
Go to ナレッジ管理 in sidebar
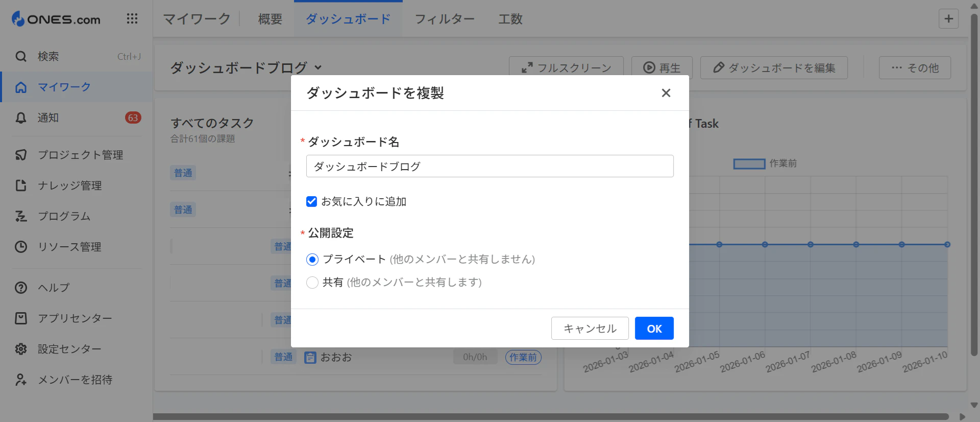pos(77,185)
